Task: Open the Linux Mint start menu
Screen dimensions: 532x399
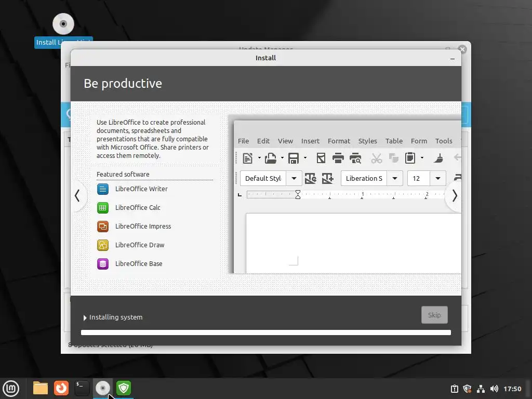Action: point(11,389)
